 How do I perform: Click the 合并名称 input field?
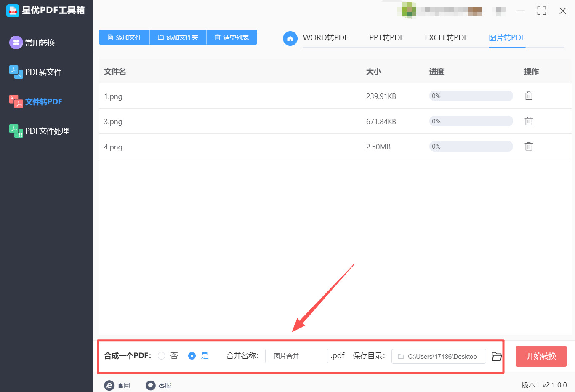click(297, 356)
